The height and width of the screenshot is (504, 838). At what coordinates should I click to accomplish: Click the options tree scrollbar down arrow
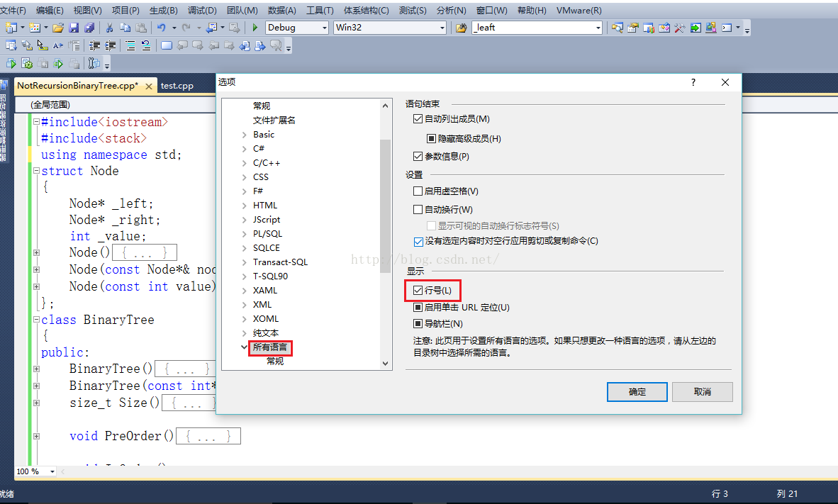tap(386, 364)
